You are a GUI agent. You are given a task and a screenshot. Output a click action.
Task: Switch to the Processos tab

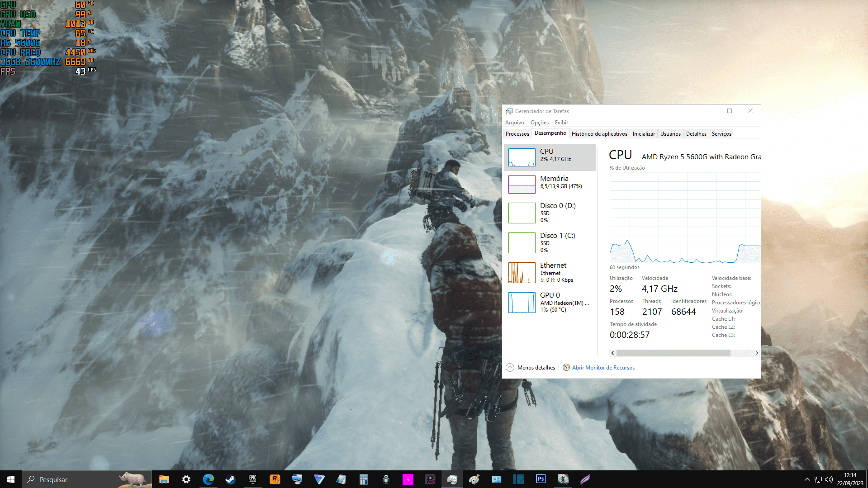click(517, 134)
